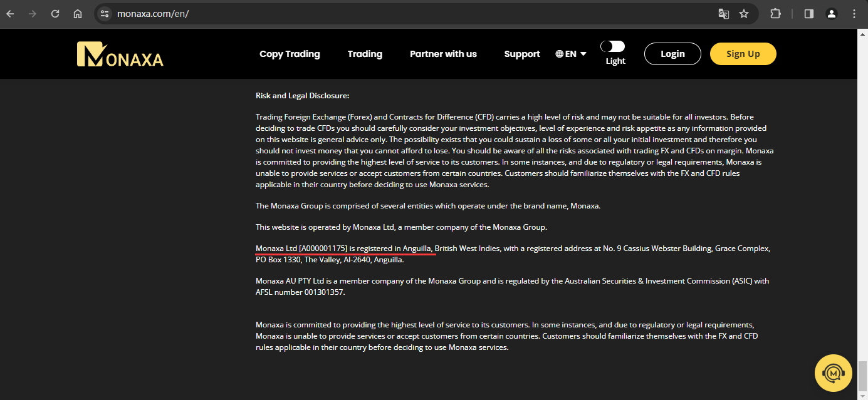Open the live chat support widget

point(833,374)
